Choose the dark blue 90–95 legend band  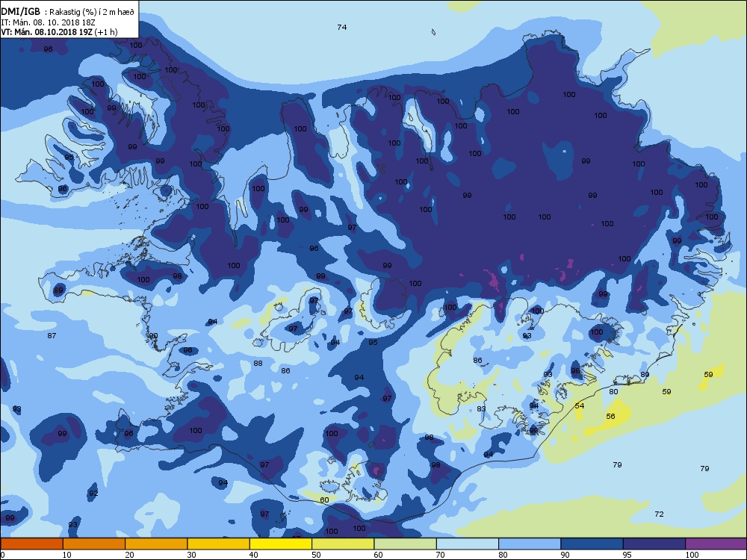[x=592, y=544]
